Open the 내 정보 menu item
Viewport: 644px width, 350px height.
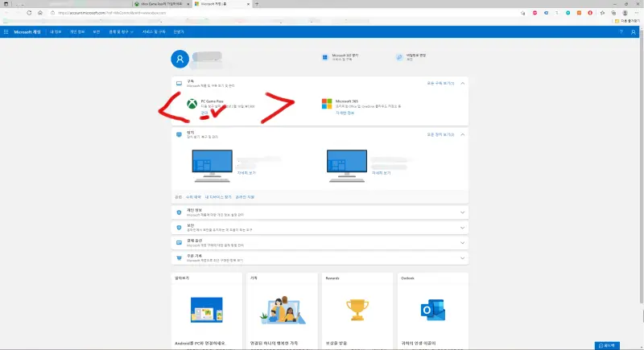pos(56,31)
